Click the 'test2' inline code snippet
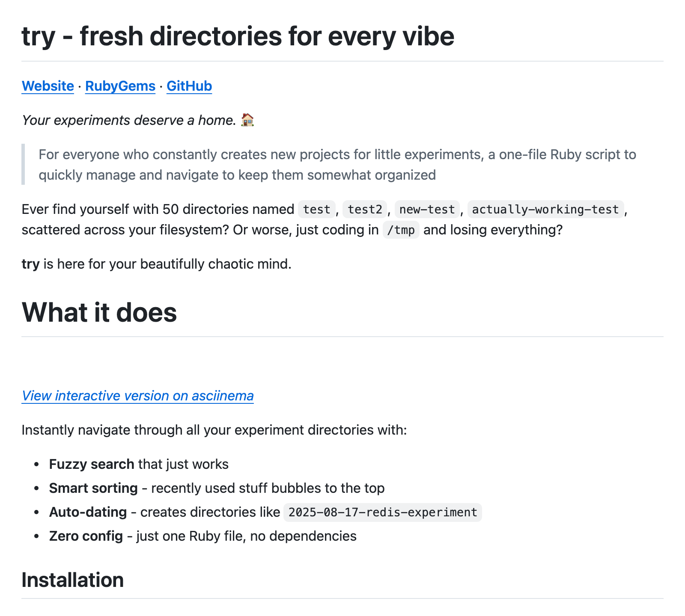The width and height of the screenshot is (685, 616). pos(365,209)
